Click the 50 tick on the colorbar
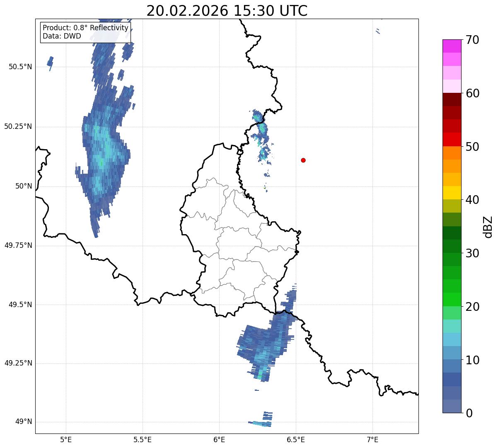 472,147
